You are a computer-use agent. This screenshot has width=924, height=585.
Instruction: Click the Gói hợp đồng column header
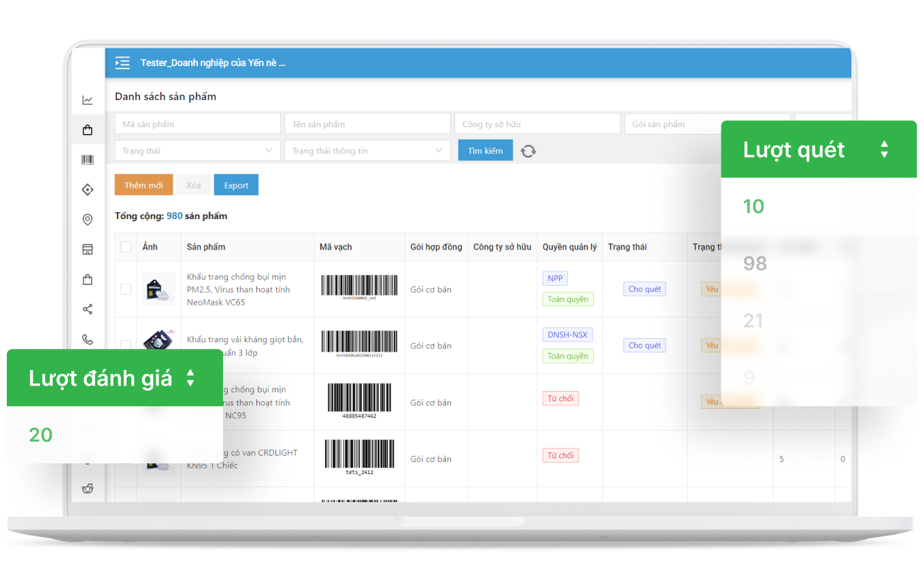436,247
